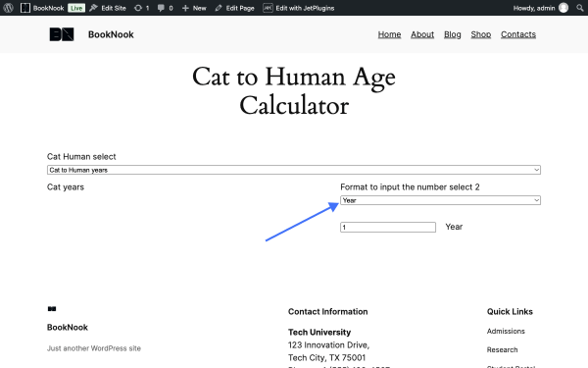This screenshot has height=368, width=588.
Task: Focus the Year number input field
Action: pos(388,228)
